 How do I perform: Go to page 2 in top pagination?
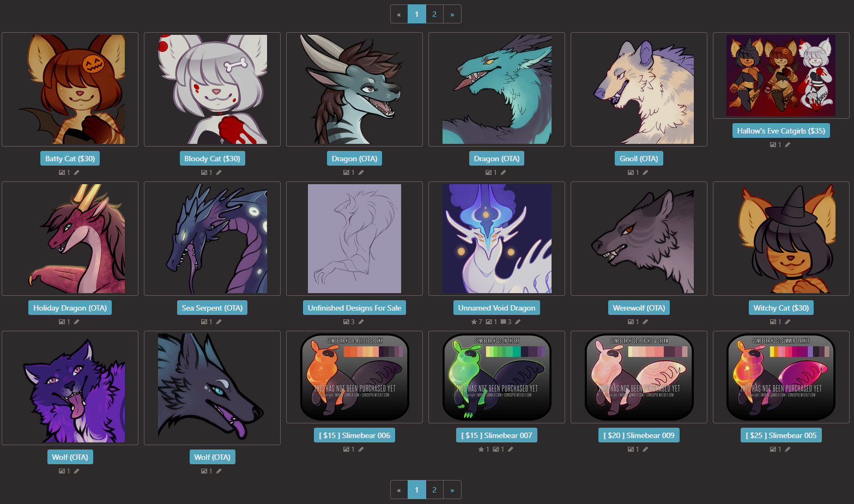(434, 14)
